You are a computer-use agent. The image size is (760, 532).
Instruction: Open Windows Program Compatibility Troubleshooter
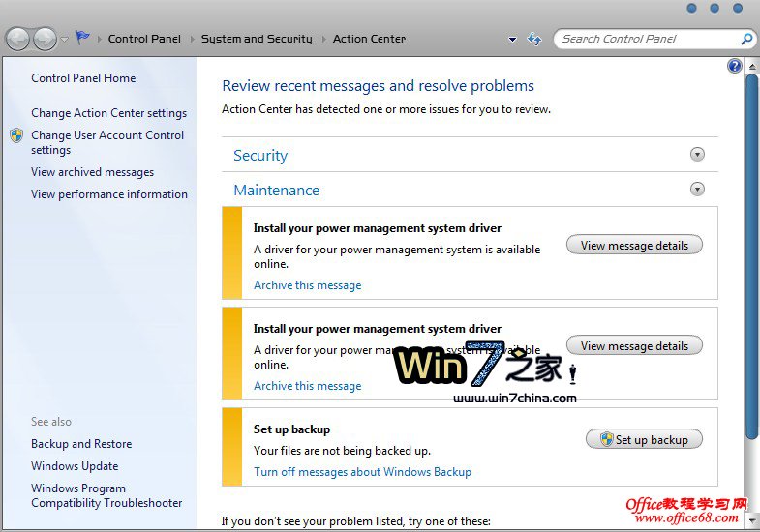tap(106, 495)
